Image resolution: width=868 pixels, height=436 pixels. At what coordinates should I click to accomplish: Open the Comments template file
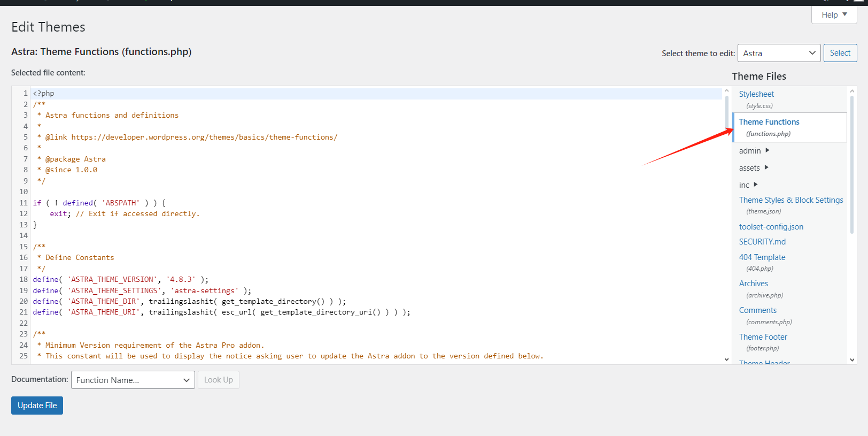coord(757,310)
